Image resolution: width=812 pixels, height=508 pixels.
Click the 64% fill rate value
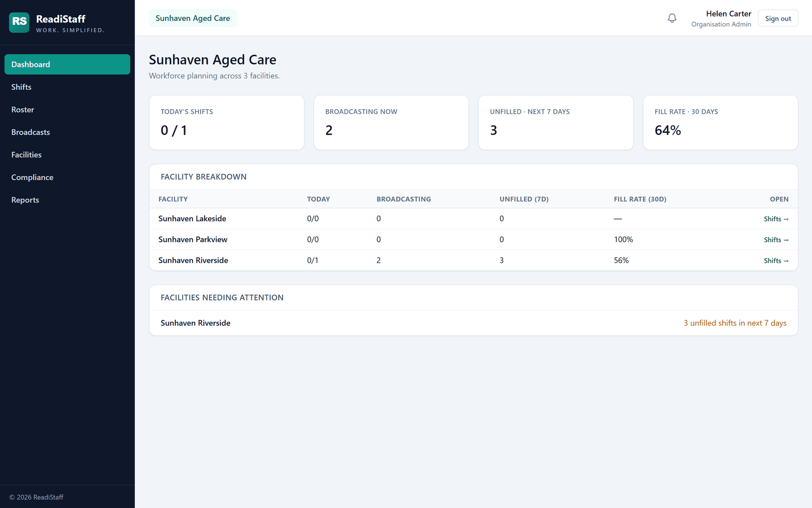tap(668, 130)
